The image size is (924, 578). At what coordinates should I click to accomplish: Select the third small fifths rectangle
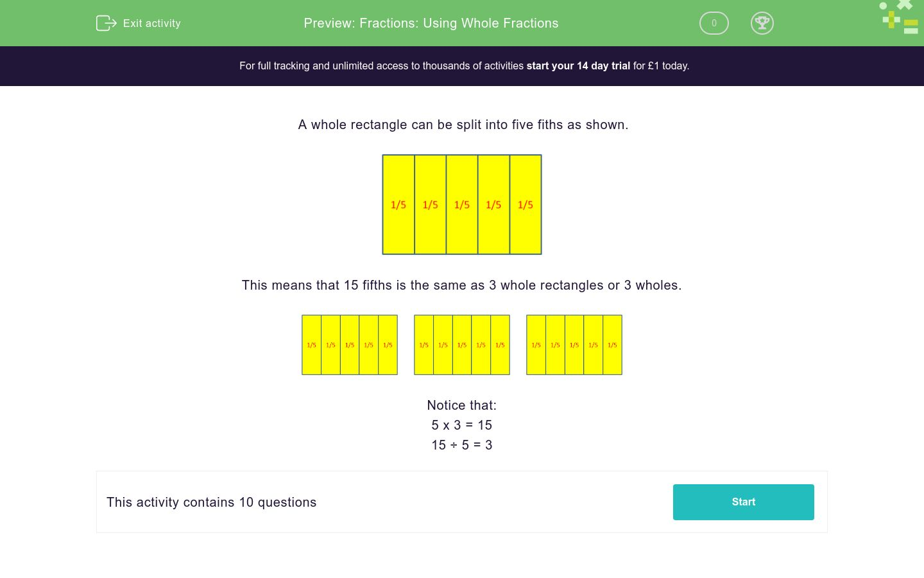coord(574,345)
